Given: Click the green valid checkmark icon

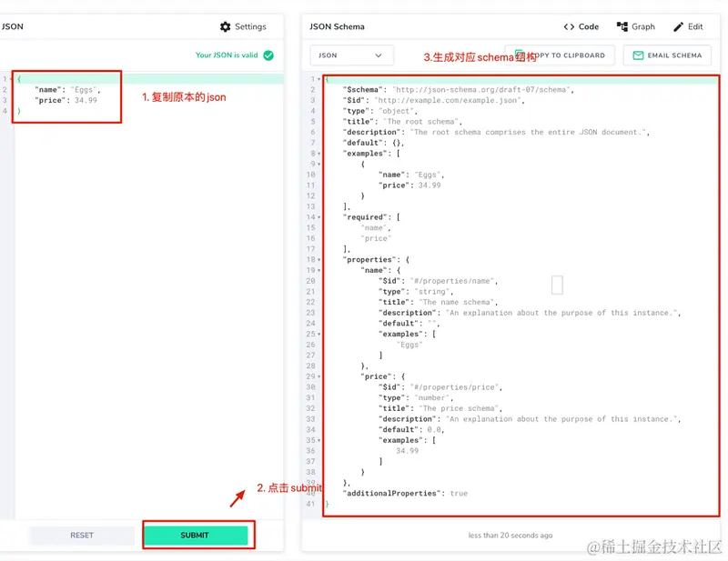Looking at the screenshot, I should coord(268,55).
